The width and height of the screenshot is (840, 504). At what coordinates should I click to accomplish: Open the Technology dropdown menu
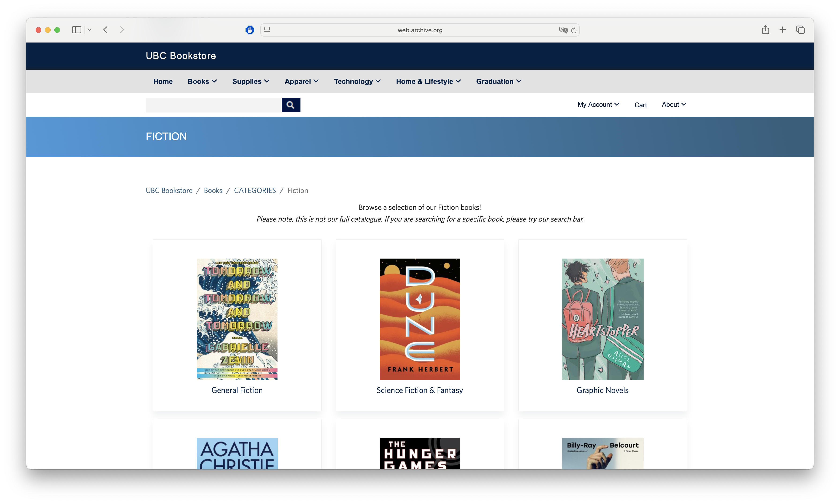pos(357,82)
